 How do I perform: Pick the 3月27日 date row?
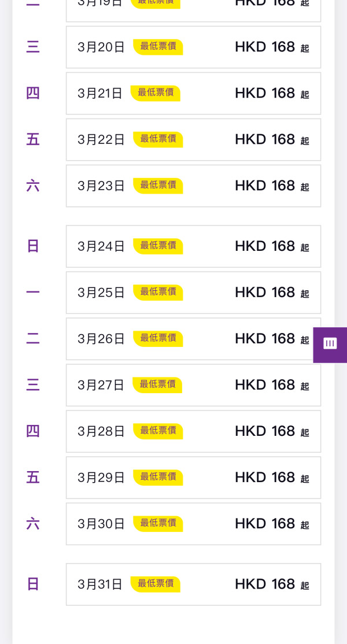(x=193, y=385)
